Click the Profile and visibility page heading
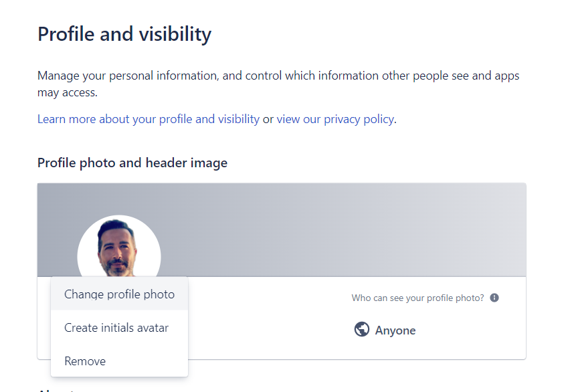This screenshot has height=392, width=572. click(x=124, y=34)
